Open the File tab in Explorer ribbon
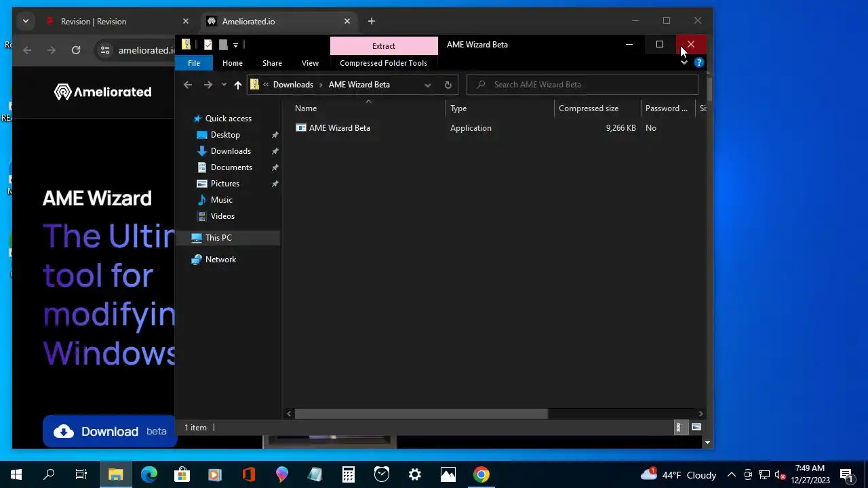The width and height of the screenshot is (868, 488). tap(194, 63)
